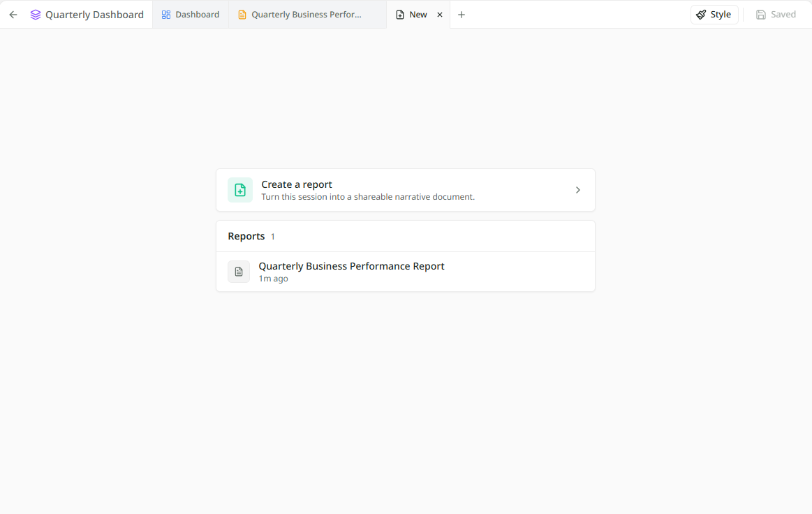The height and width of the screenshot is (514, 812).
Task: Open the Quarterly Dashboard title
Action: click(x=94, y=15)
